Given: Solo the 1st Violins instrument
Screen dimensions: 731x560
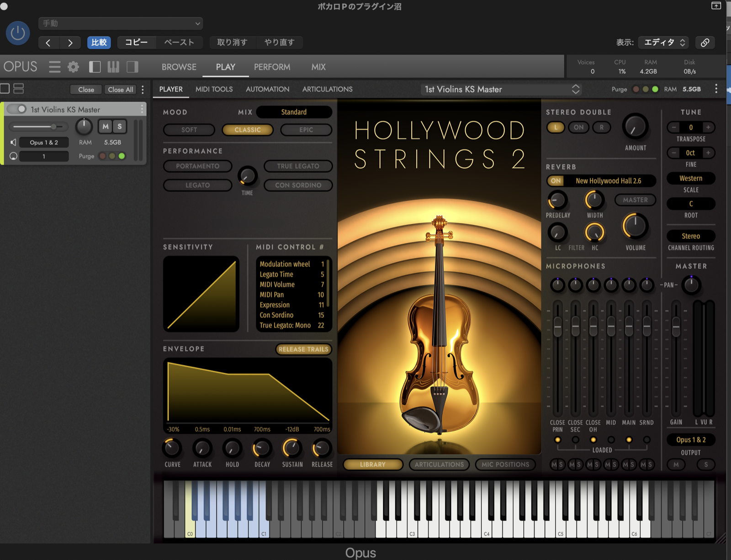Looking at the screenshot, I should (x=120, y=127).
